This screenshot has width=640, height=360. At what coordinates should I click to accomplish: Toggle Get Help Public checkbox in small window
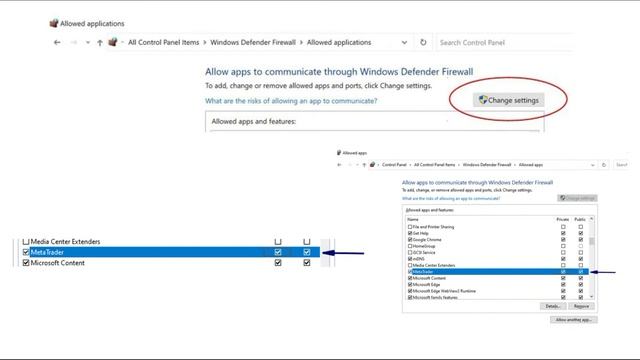pos(580,233)
